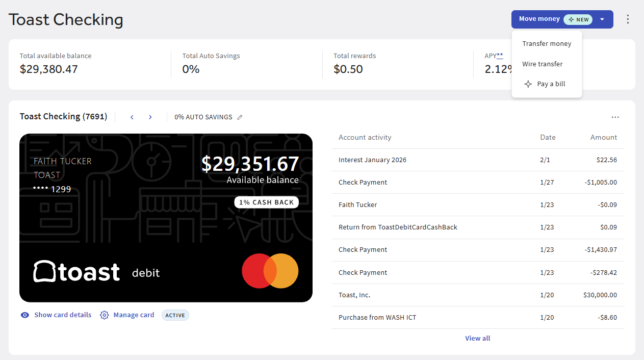Select Pay a bill menu option

pyautogui.click(x=551, y=84)
